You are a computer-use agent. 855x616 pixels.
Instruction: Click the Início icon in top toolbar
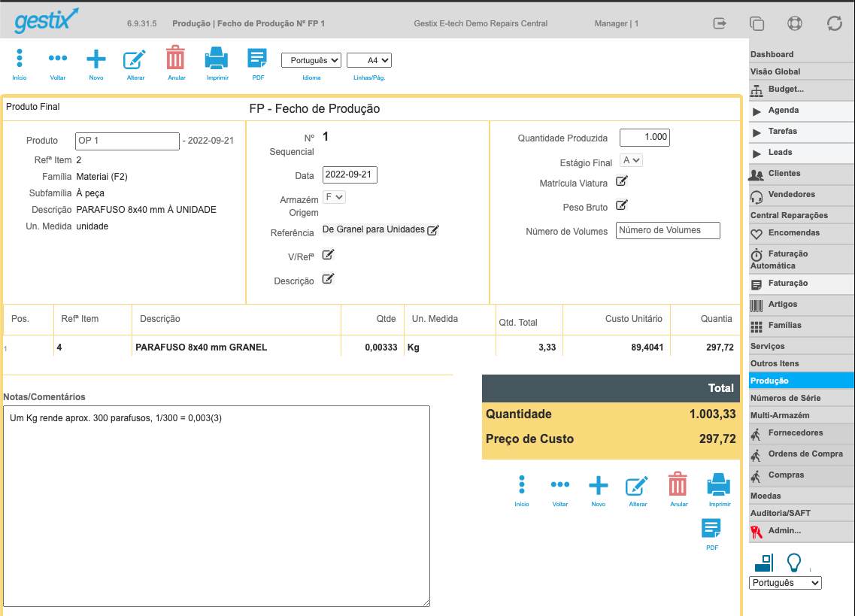20,59
